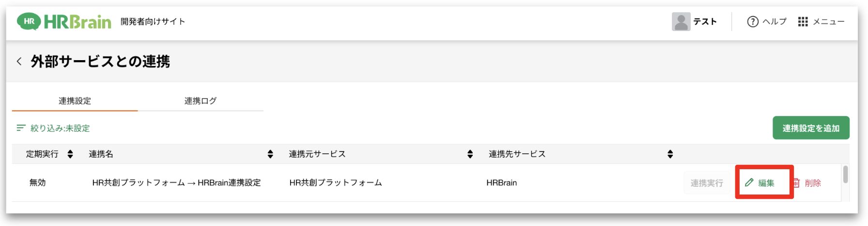Click the table's vertical scrollbar thumb
The width and height of the screenshot is (868, 226).
point(845,175)
